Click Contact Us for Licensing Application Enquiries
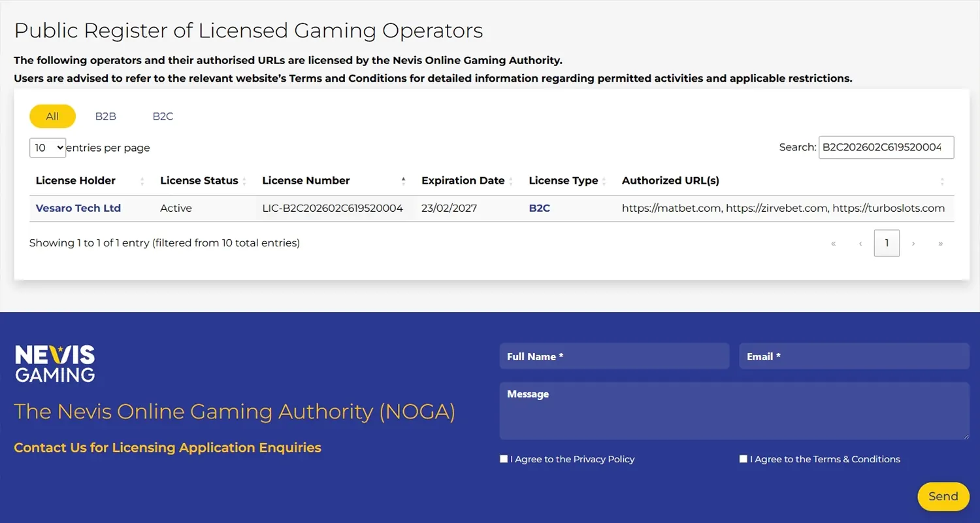This screenshot has width=980, height=523. coord(168,448)
